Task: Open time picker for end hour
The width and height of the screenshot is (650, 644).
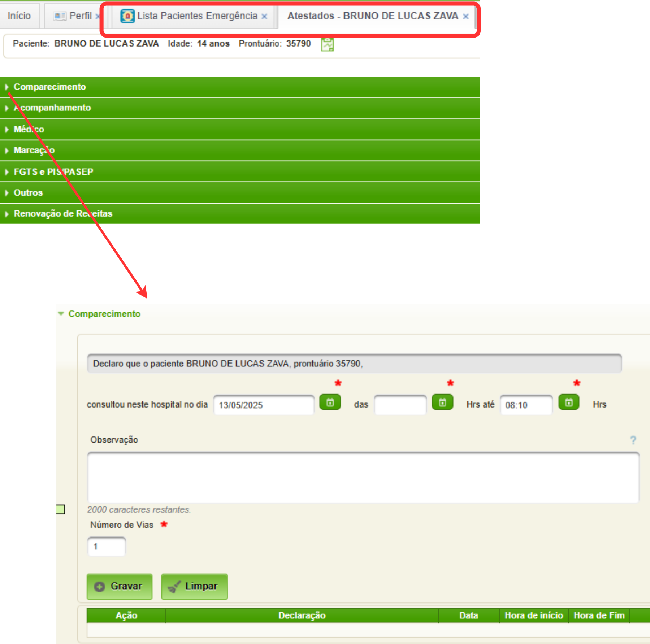Action: (569, 402)
